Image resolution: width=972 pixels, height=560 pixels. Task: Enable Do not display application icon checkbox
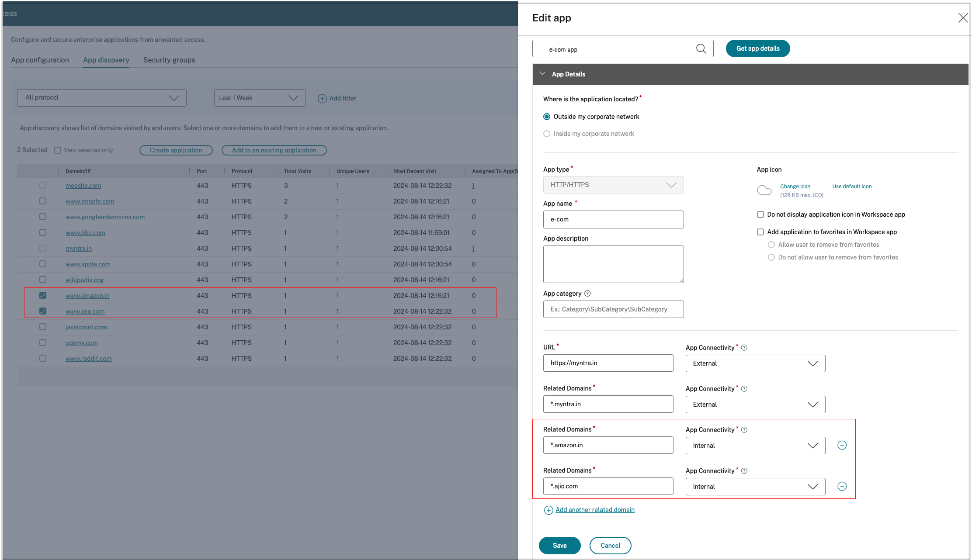pos(760,214)
